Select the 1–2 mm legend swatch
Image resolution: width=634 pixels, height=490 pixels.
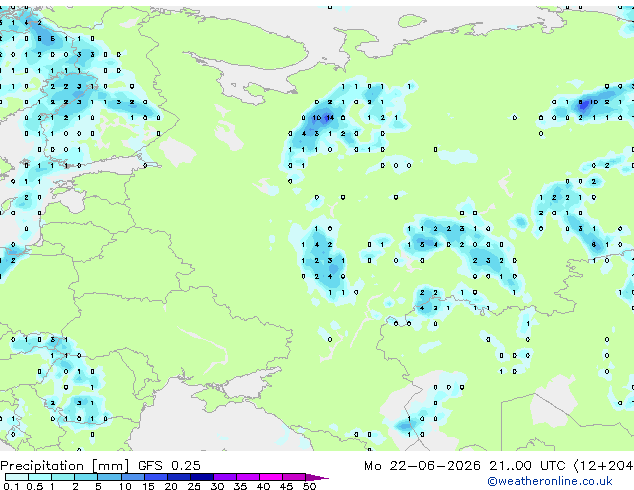tap(63, 477)
